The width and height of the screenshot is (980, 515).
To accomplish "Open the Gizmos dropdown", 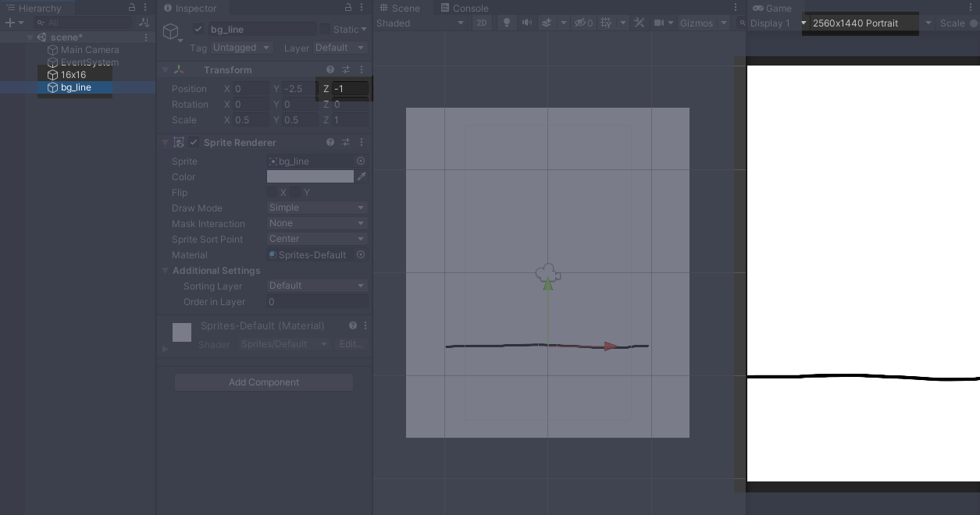I will pyautogui.click(x=703, y=23).
